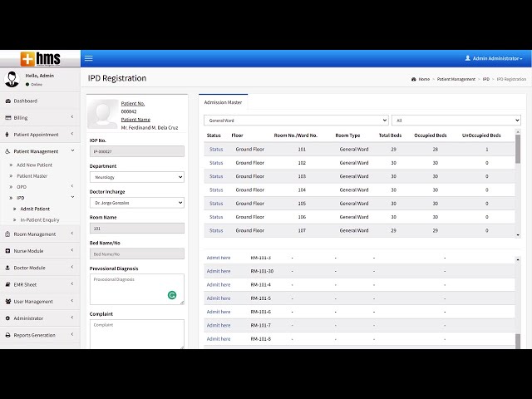This screenshot has height=399, width=532.
Task: Open Add New Patient menu item
Action: tap(34, 165)
